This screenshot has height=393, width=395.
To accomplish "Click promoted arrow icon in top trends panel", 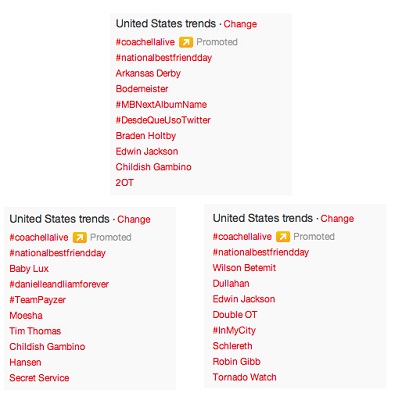I will click(x=186, y=42).
